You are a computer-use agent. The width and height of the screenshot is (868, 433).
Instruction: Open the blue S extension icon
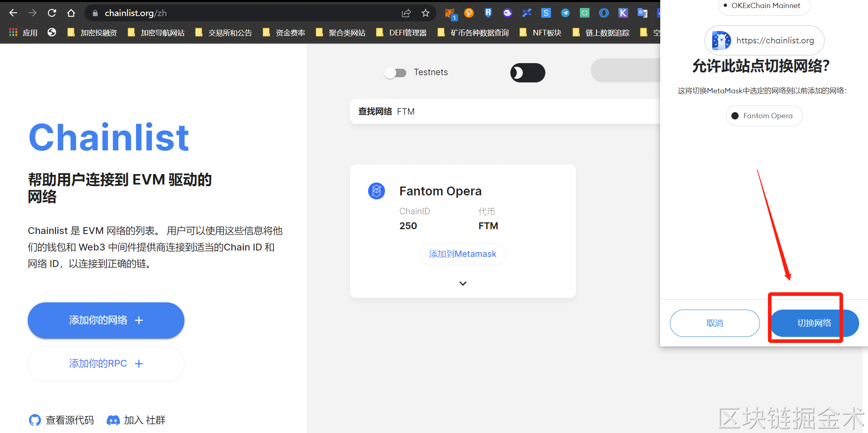coord(546,13)
